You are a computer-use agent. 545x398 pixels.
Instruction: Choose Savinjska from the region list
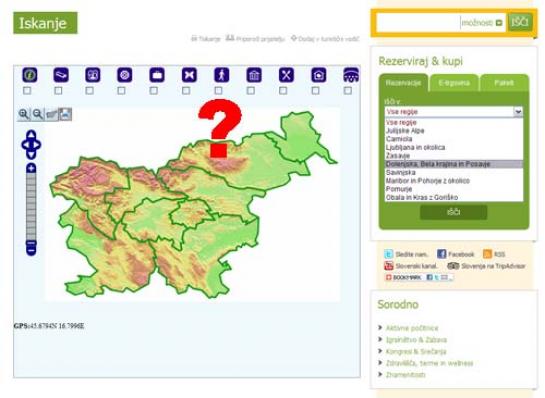(400, 172)
